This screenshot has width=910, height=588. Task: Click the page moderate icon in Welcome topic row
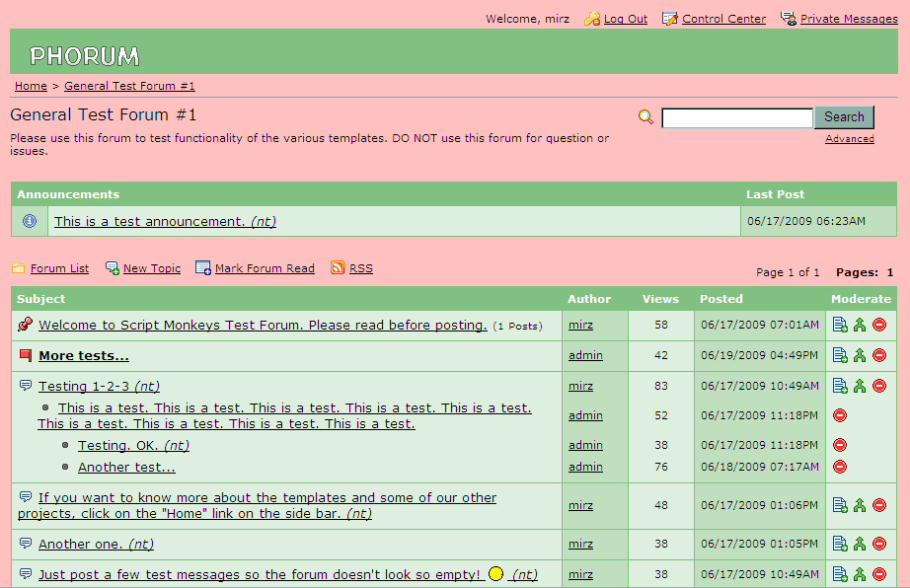[840, 325]
